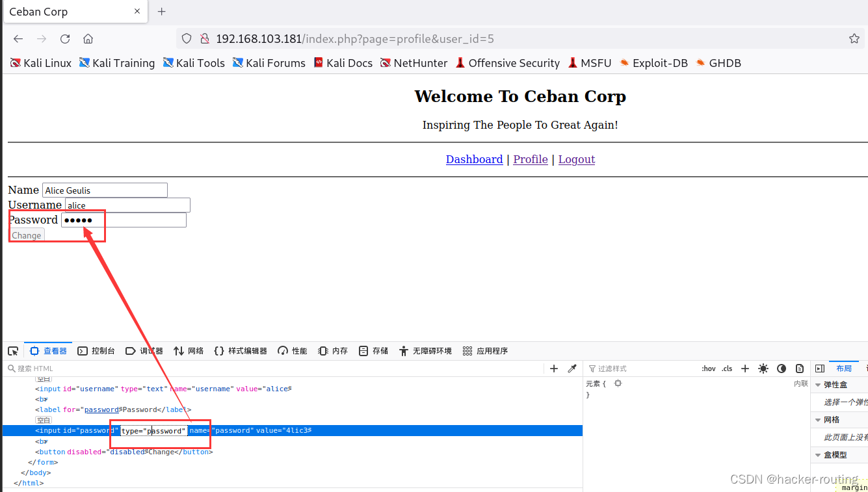Select the label for password node

click(x=114, y=409)
